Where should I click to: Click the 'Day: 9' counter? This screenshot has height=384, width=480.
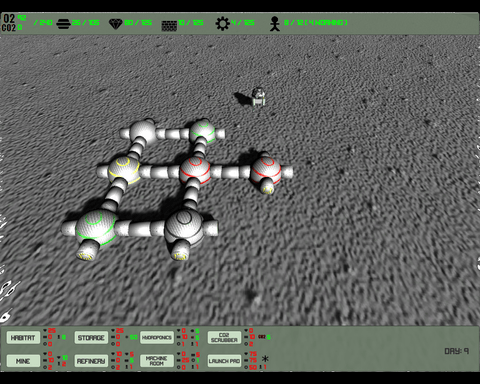457,351
